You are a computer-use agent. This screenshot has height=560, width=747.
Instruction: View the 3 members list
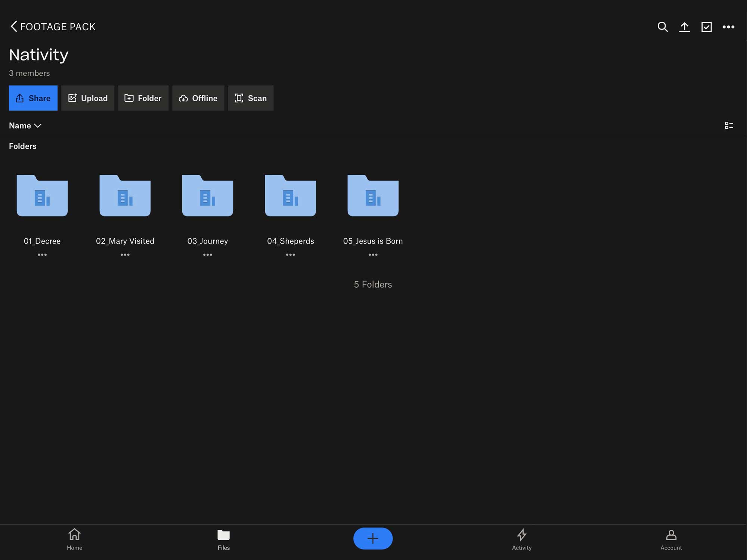click(29, 73)
